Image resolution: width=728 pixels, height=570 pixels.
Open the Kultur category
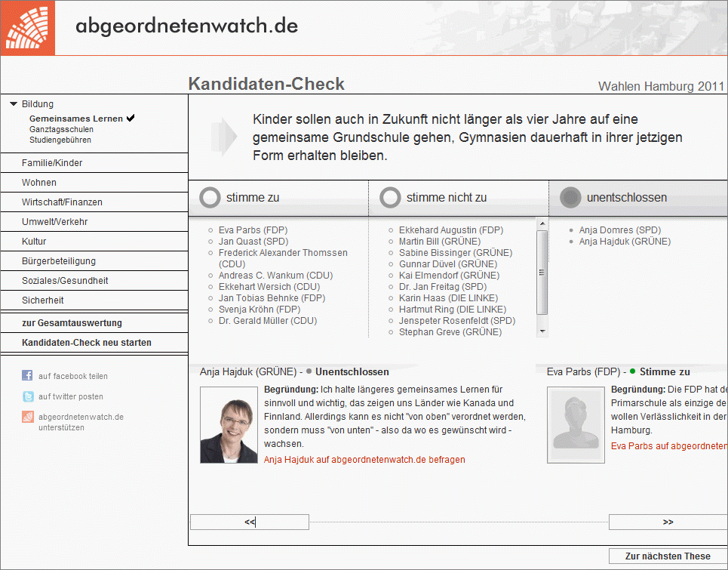point(94,241)
